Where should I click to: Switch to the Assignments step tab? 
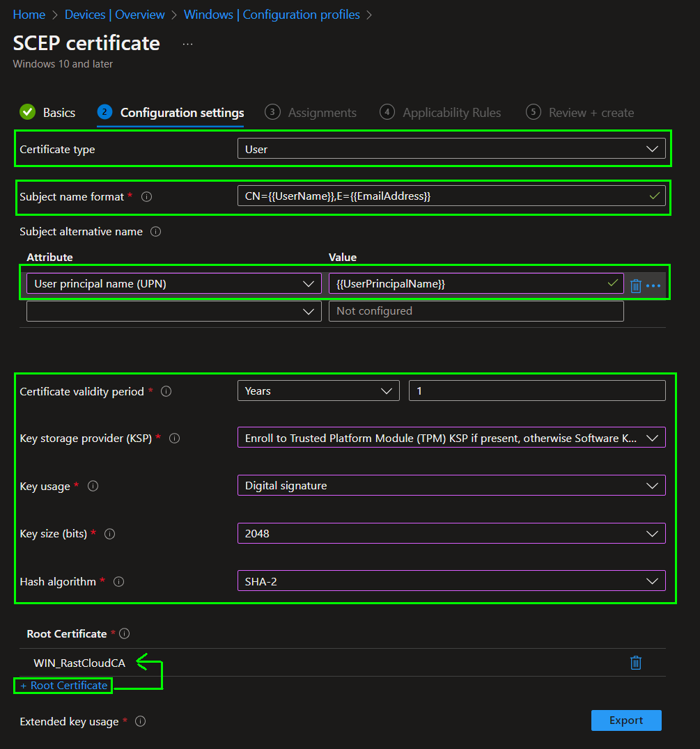pyautogui.click(x=311, y=112)
